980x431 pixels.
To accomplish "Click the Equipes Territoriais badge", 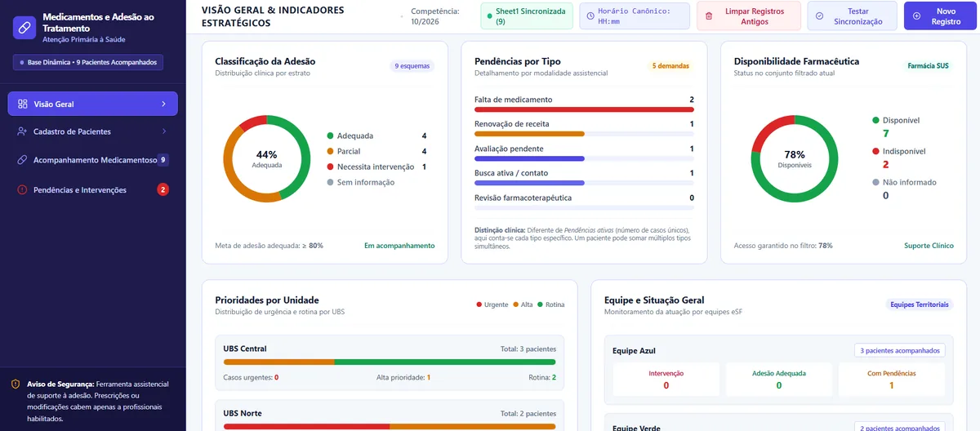I will (920, 304).
